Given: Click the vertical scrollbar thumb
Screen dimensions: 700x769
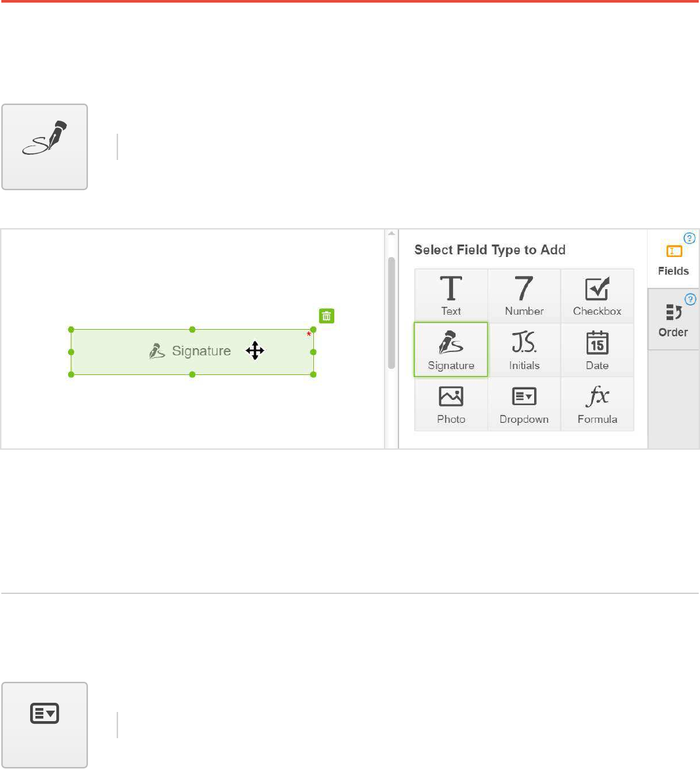Looking at the screenshot, I should point(391,311).
